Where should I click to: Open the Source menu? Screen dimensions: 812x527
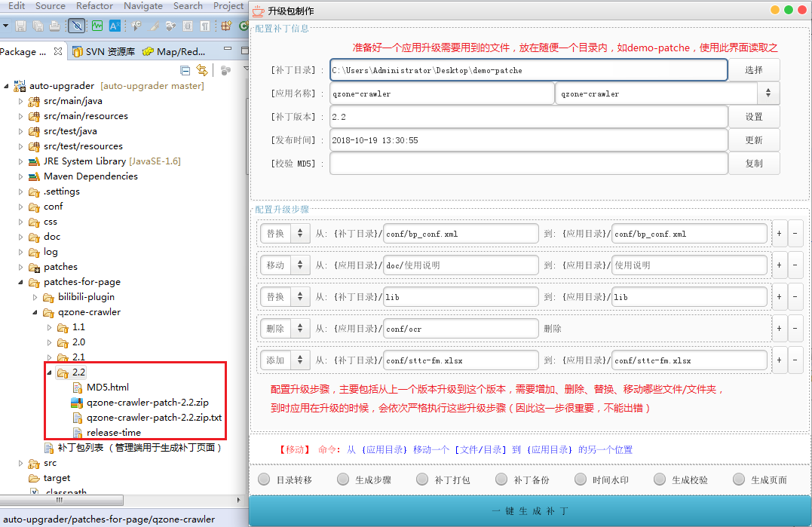tap(51, 6)
